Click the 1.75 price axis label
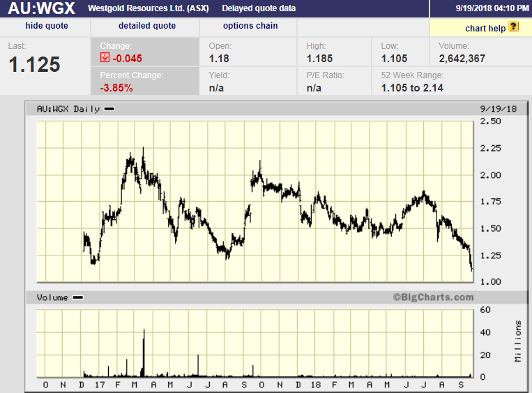Screen dimensions: 532x393 [490, 202]
